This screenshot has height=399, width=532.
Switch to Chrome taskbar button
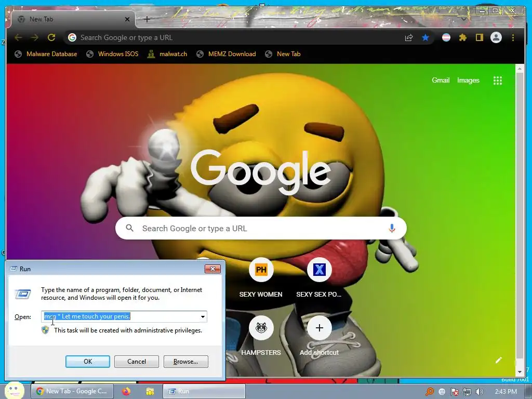pos(72,391)
